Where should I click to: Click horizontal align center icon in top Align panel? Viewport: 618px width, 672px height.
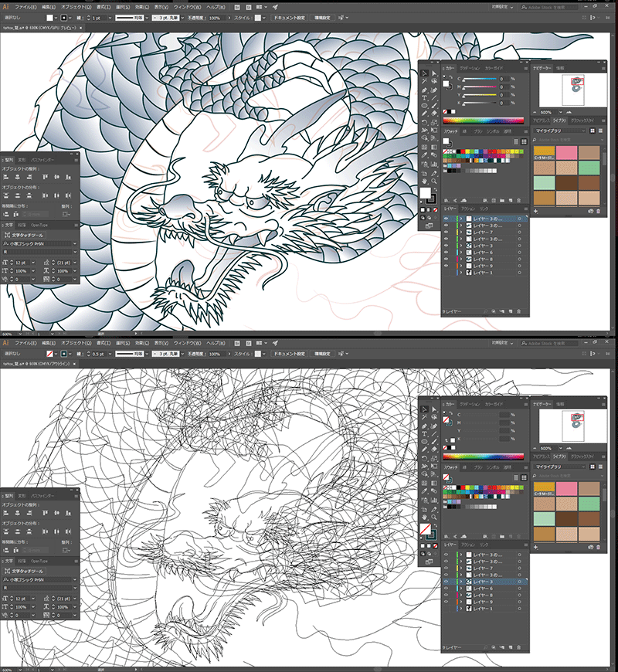tap(18, 177)
